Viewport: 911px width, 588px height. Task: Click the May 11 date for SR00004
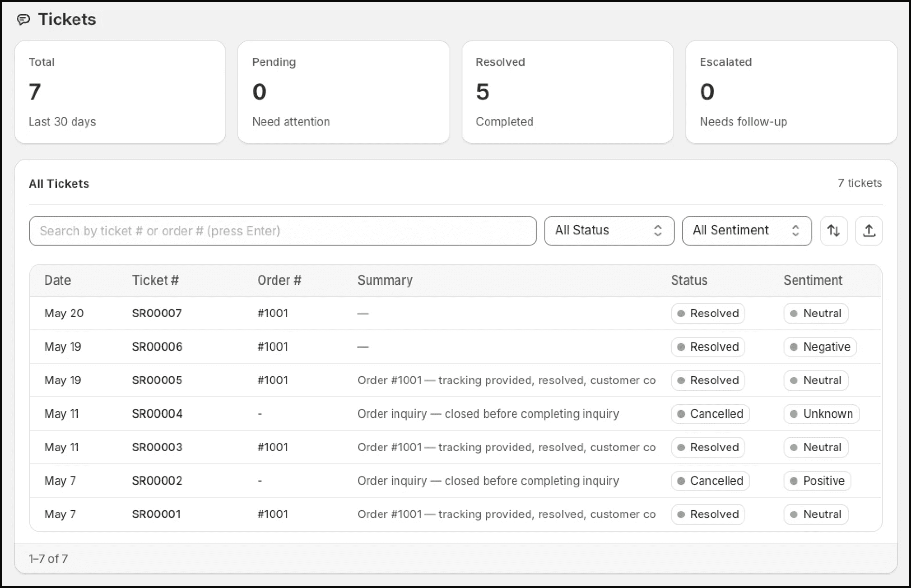pos(61,414)
